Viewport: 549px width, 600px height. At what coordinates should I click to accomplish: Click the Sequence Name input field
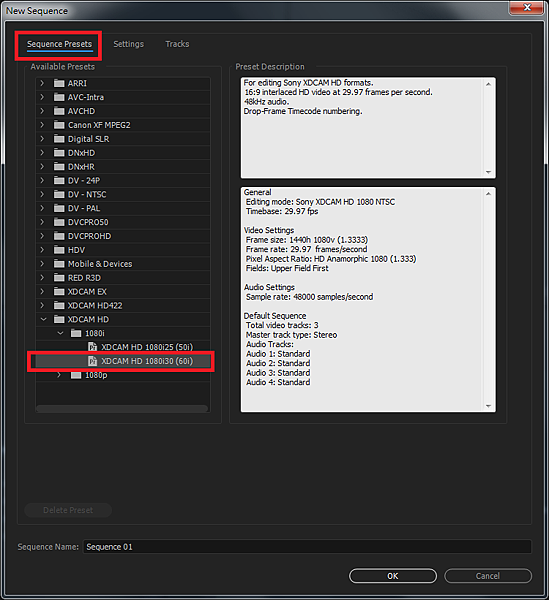307,547
